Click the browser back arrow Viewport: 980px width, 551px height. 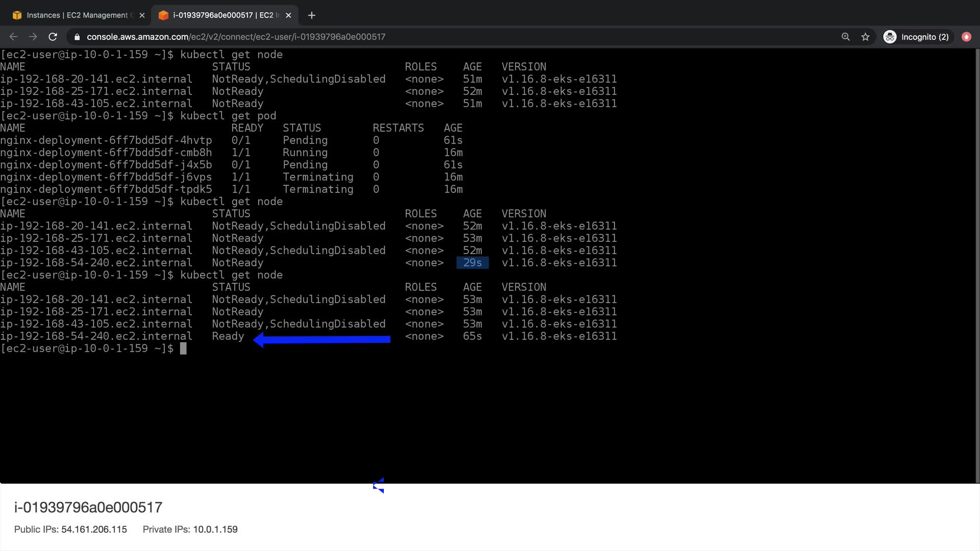(14, 37)
